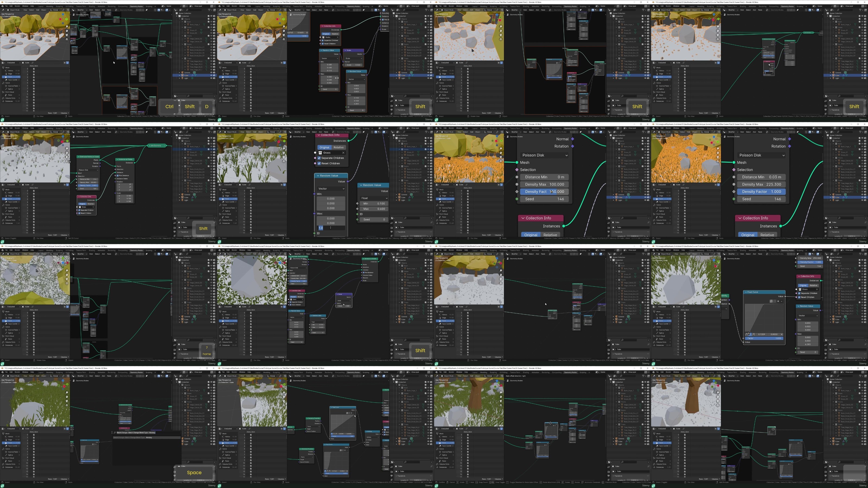Click clipping dot icon atop large Float Curve graph
The width and height of the screenshot is (868, 488).
[x=778, y=301]
